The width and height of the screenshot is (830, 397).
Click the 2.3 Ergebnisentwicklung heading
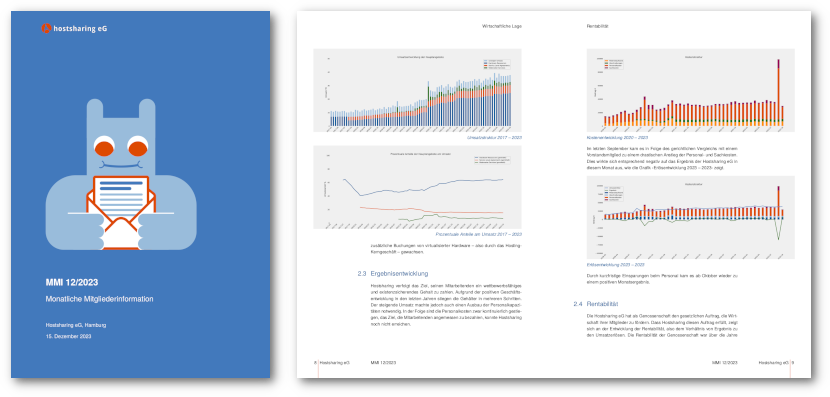(x=392, y=274)
